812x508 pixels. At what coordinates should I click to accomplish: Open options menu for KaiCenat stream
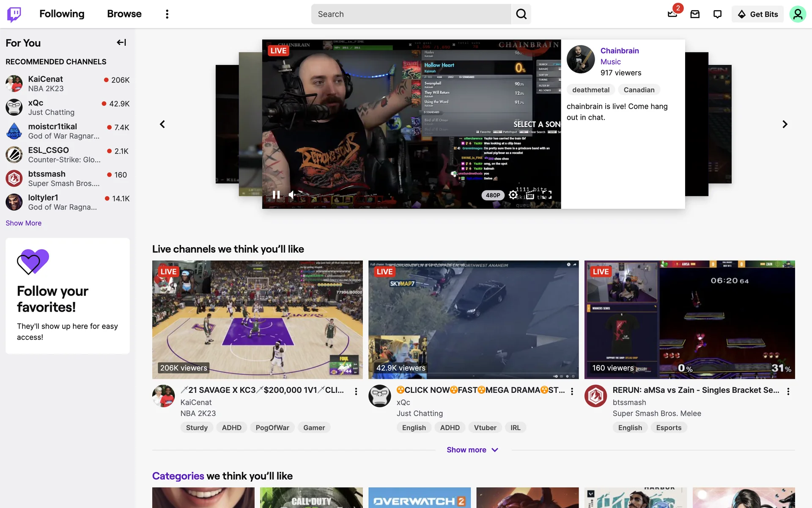(356, 391)
